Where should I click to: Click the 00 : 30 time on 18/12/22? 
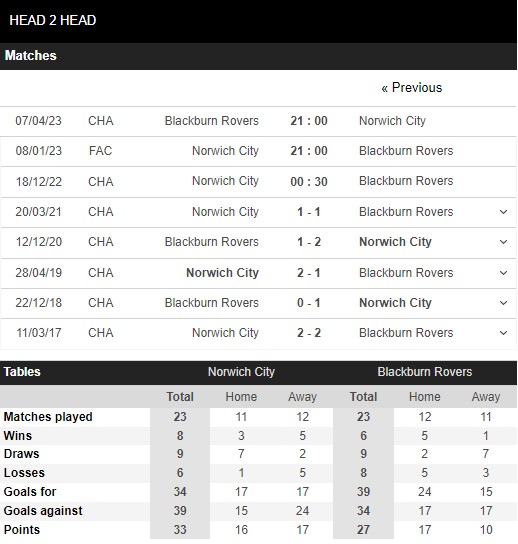309,181
